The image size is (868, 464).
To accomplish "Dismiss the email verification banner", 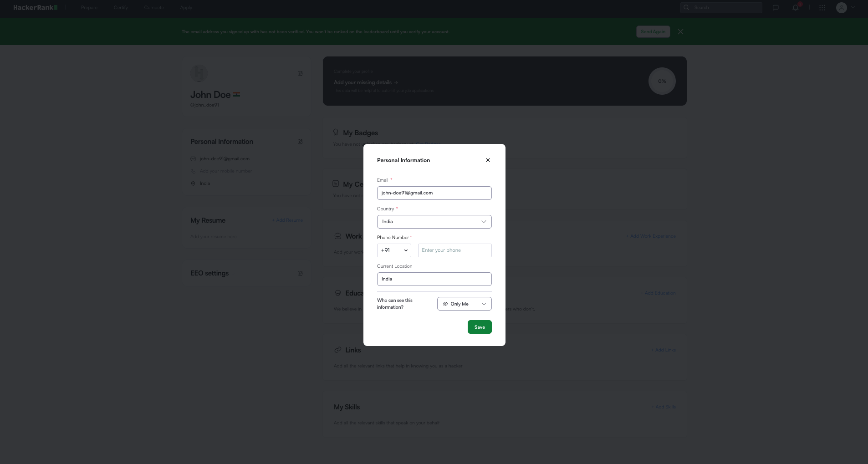I will (680, 32).
